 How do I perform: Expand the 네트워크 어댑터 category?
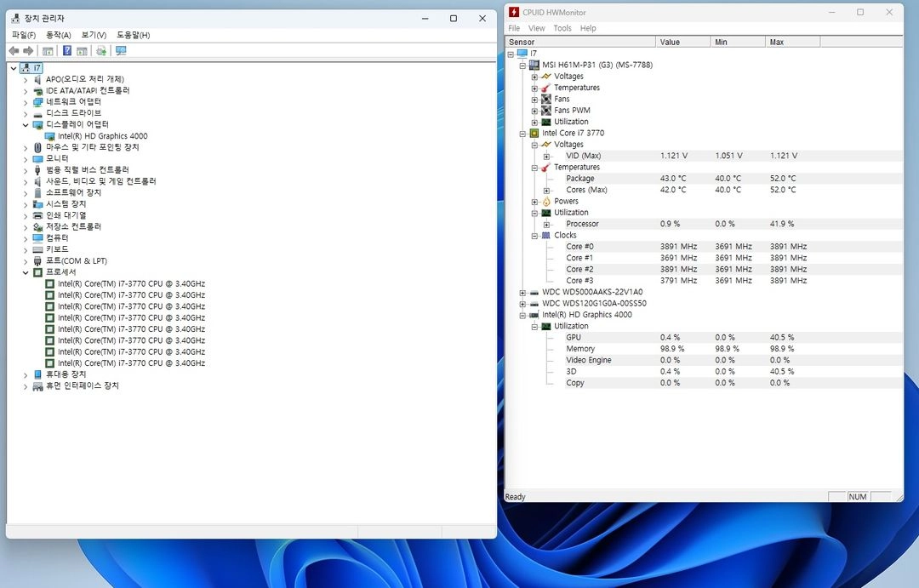(26, 102)
